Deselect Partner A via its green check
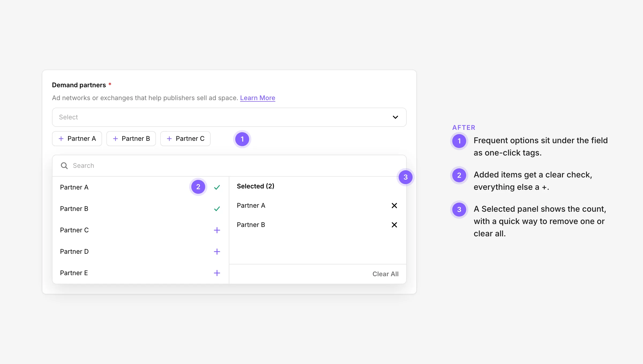 tap(217, 187)
